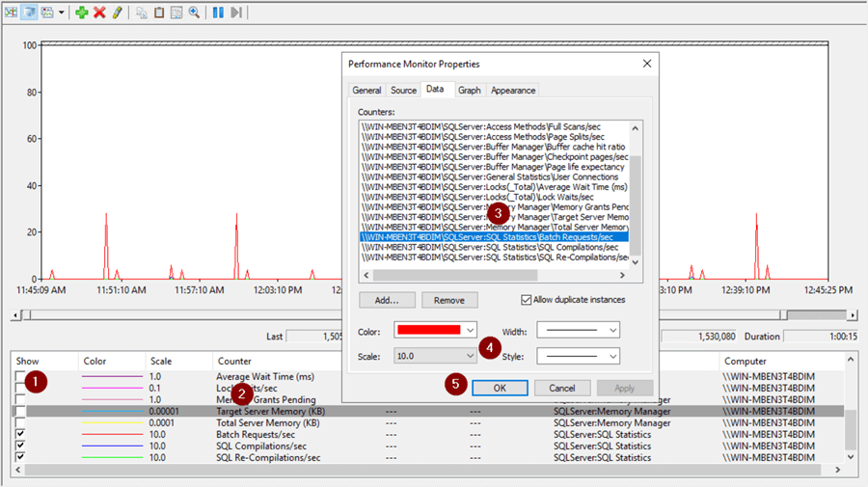Click Change Graph Type icon

pos(47,13)
